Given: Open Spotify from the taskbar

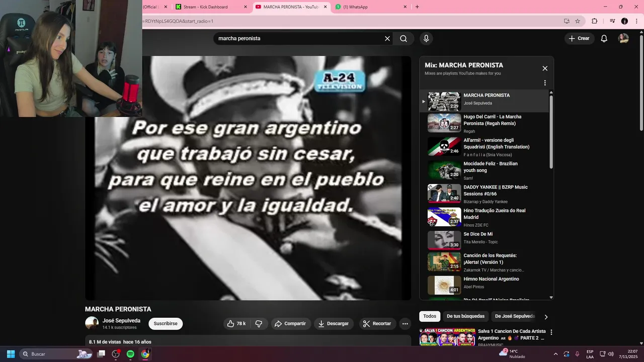Looking at the screenshot, I should pos(130,354).
